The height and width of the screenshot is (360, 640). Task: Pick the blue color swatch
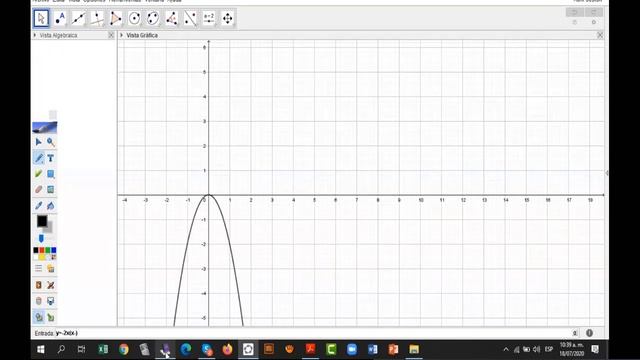(53, 250)
